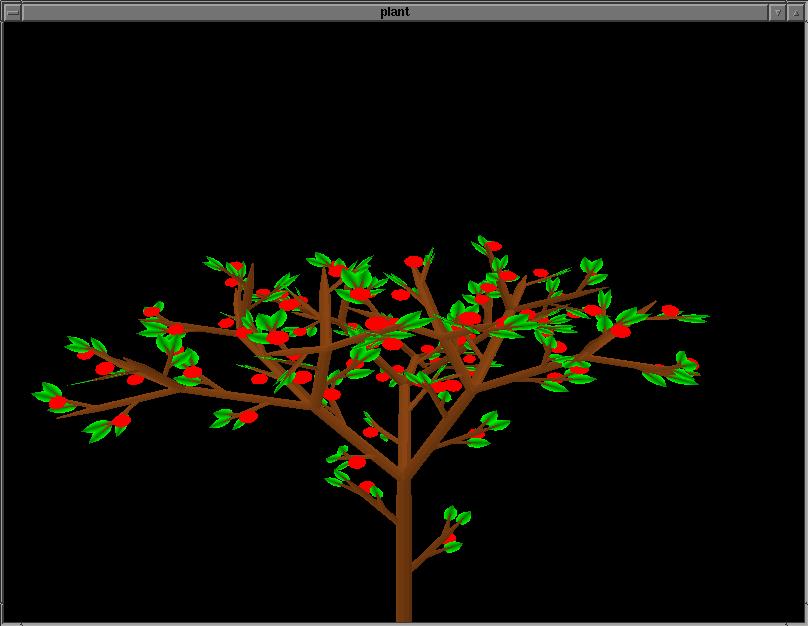This screenshot has width=808, height=626.
Task: Click the red flower at upper-right branch tip
Action: (669, 311)
